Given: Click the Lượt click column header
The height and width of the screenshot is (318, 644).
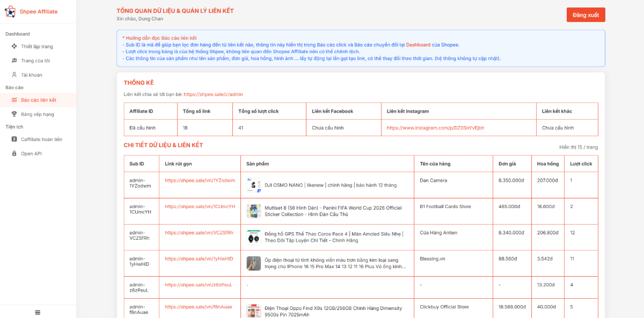Looking at the screenshot, I should (x=581, y=164).
